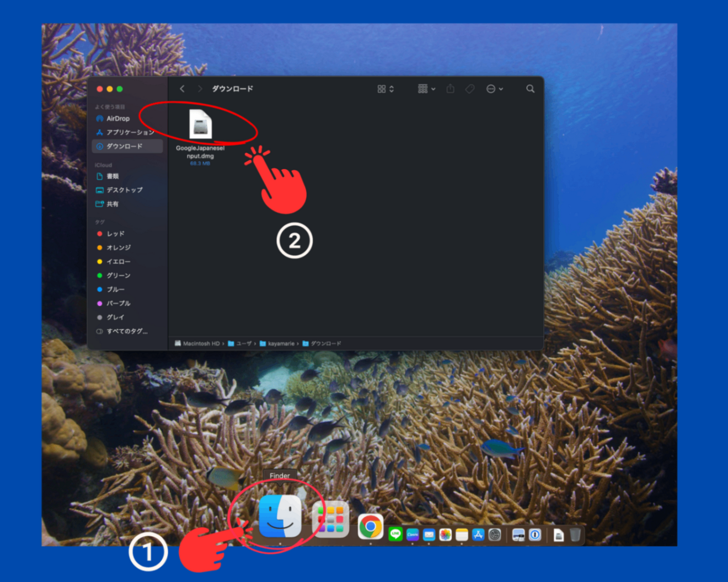Open 共有 in the sidebar
The height and width of the screenshot is (582, 728).
(127, 204)
